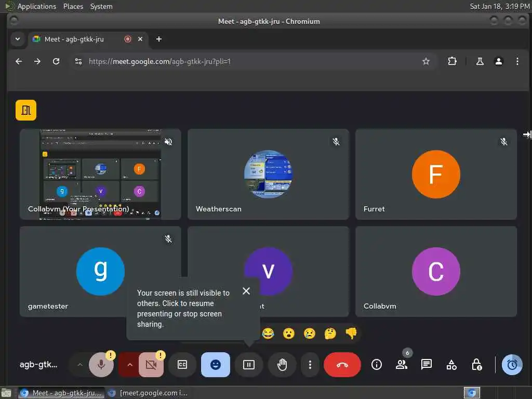Click Weatherscan's muted microphone icon
Viewport: 532px width, 399px height.
pyautogui.click(x=336, y=142)
